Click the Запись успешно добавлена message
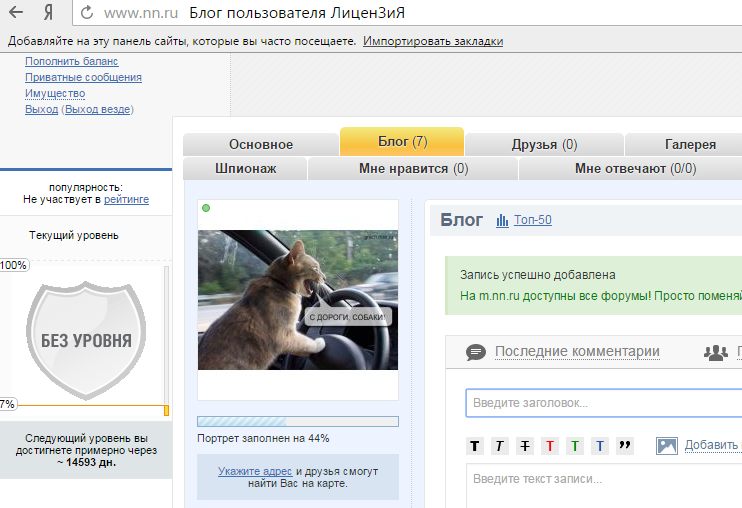 coord(538,275)
